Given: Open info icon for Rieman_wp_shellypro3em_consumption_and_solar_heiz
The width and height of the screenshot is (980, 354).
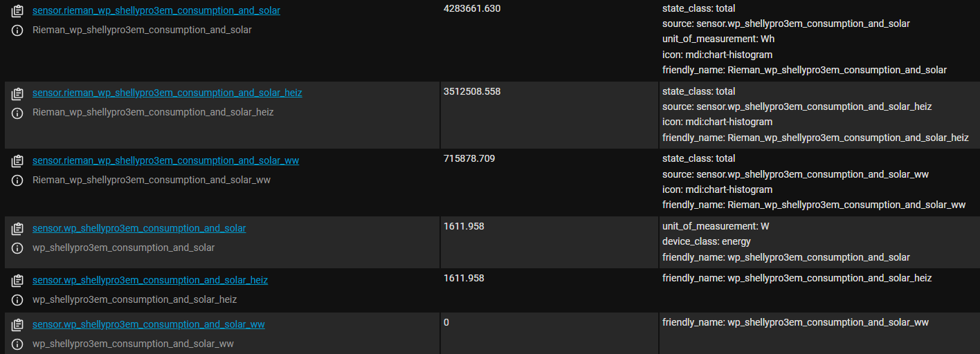Looking at the screenshot, I should pos(18,113).
